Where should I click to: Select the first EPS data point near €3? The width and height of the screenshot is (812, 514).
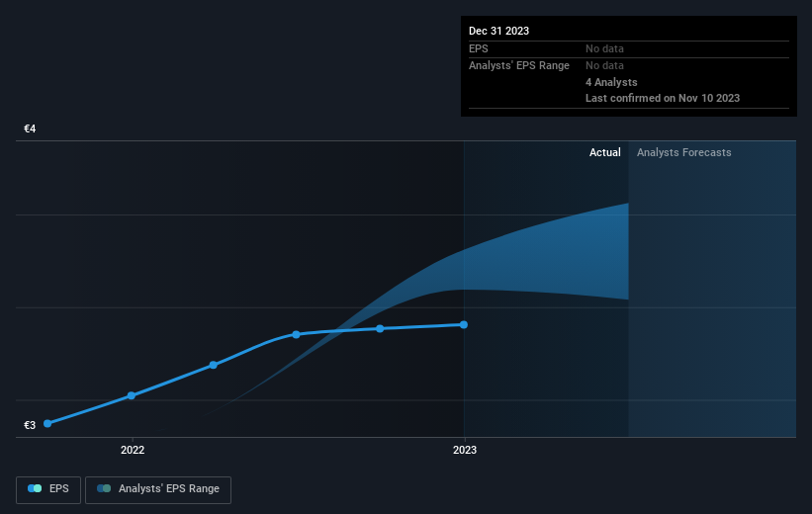point(47,423)
